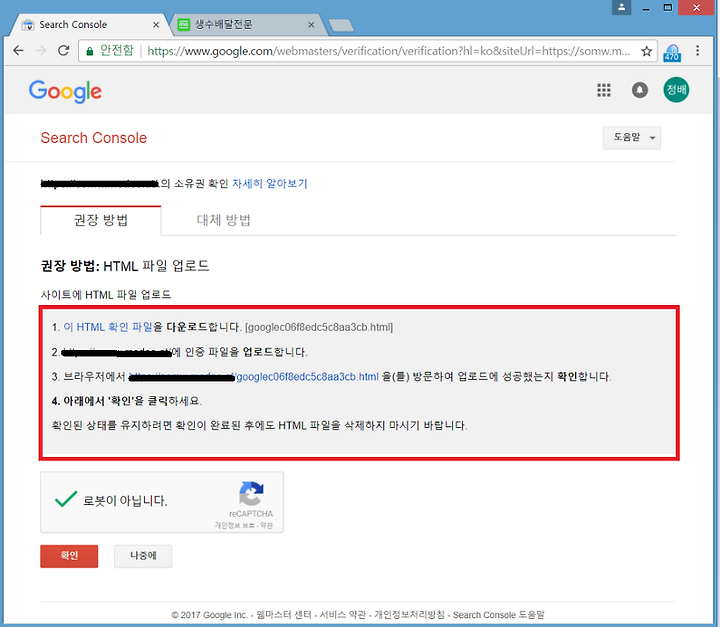Click the 안전함 secure label
This screenshot has height=627, width=720.
pos(117,51)
